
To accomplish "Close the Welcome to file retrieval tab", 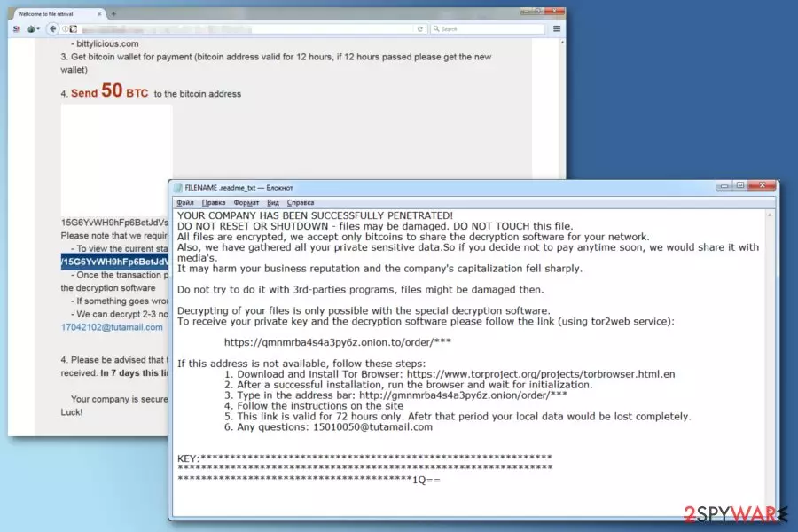I will (x=99, y=14).
